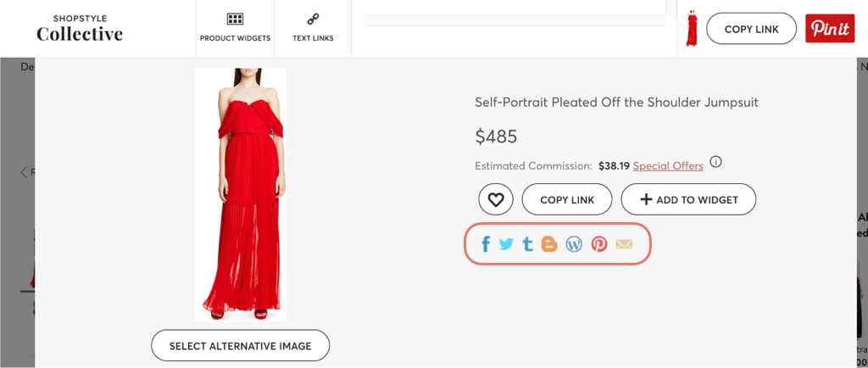Share product on Facebook

[x=486, y=245]
